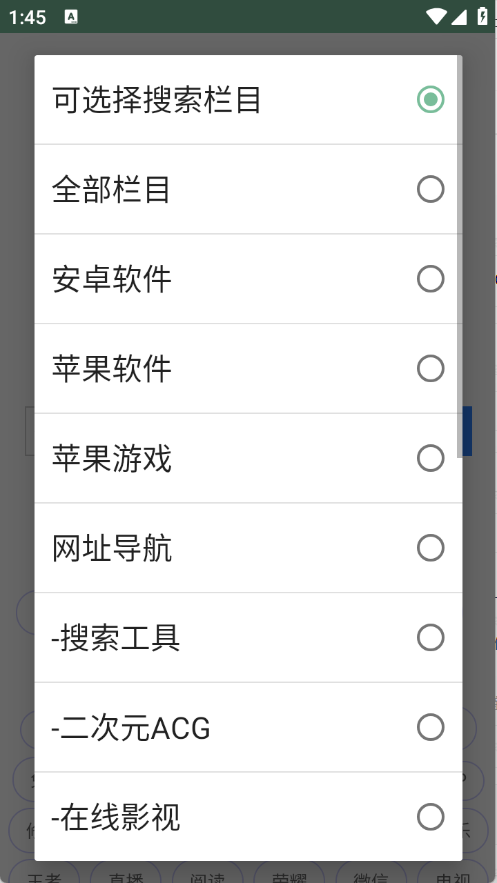Choose the 全部栏目 radio option

pyautogui.click(x=431, y=189)
